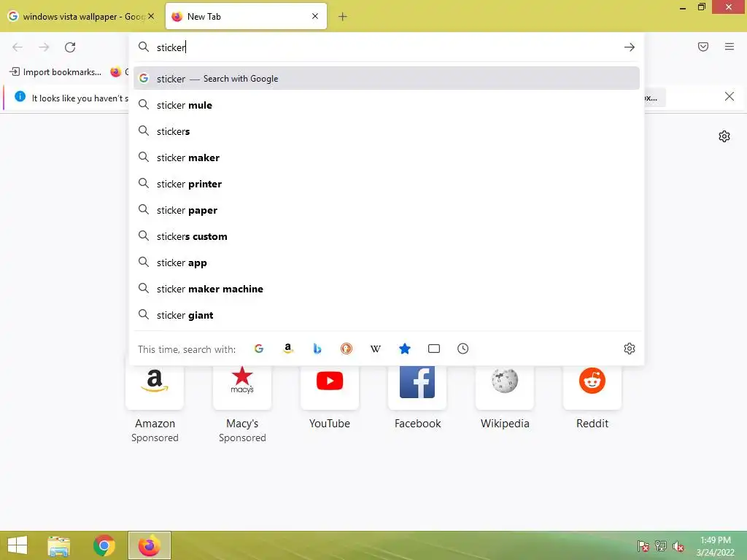Open New Tab personalize gear icon
The width and height of the screenshot is (747, 560).
click(x=724, y=136)
